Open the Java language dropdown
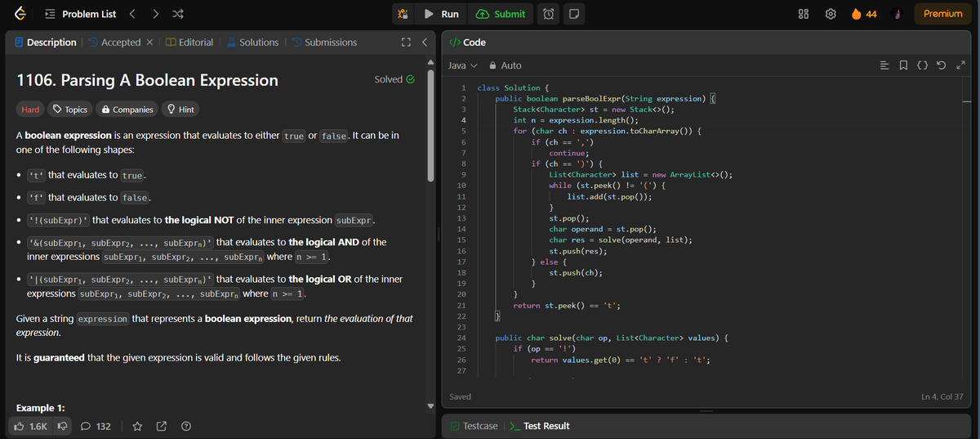This screenshot has height=439, width=980. (x=462, y=65)
